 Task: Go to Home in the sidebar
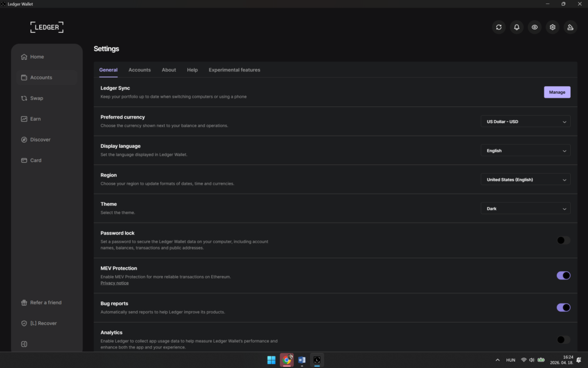click(x=47, y=57)
